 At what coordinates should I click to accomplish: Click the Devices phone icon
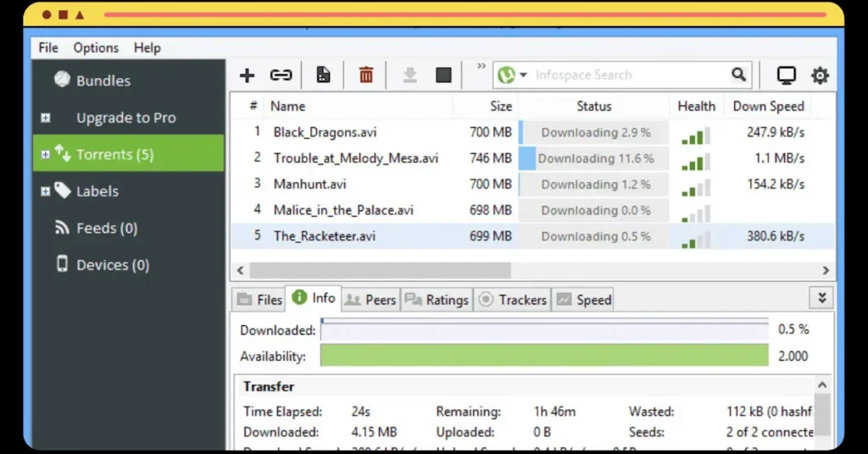(x=62, y=263)
